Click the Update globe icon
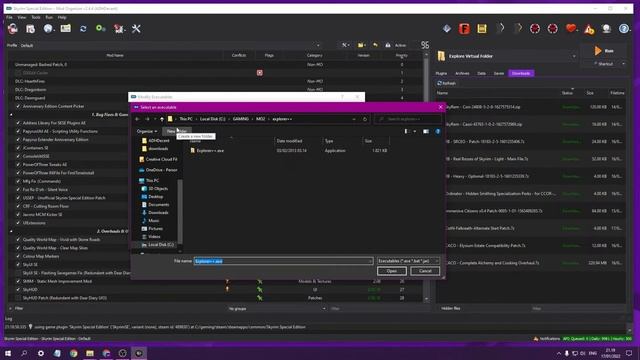 click(x=606, y=29)
